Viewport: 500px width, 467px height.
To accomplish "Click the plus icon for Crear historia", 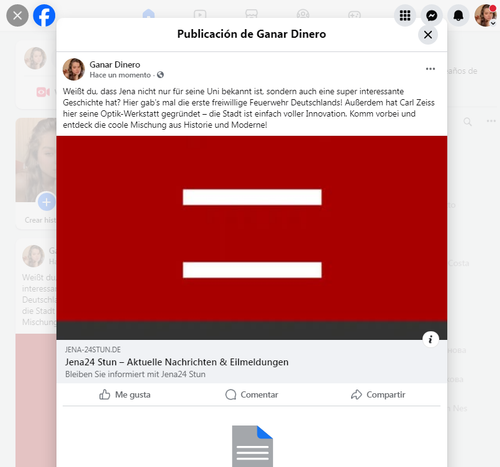I will [46, 202].
